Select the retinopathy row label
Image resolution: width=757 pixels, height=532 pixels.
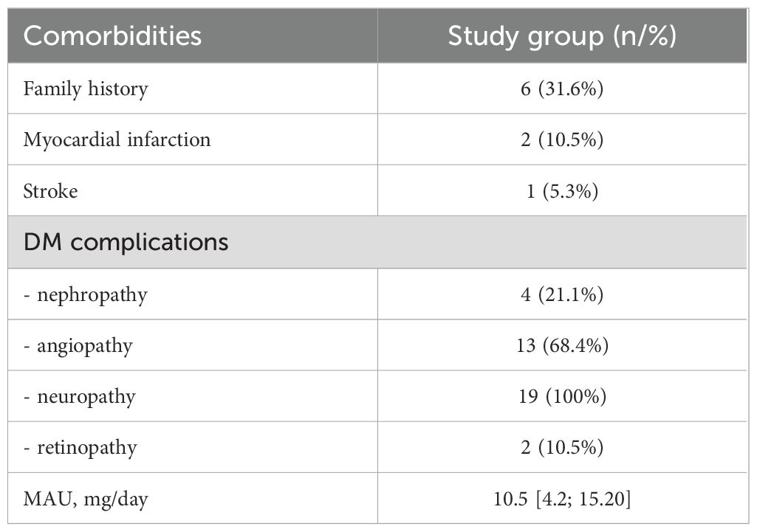click(x=81, y=448)
